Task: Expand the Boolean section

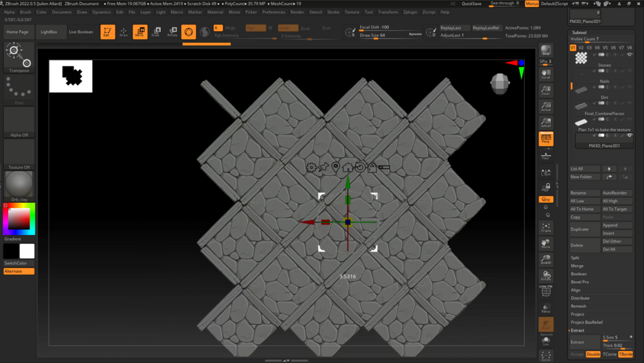Action: click(579, 274)
